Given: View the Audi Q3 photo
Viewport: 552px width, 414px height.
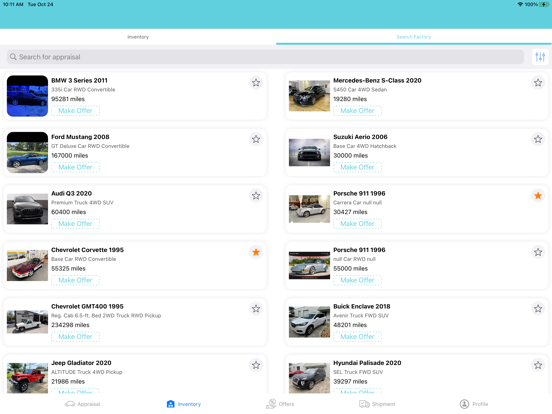Looking at the screenshot, I should click(27, 209).
